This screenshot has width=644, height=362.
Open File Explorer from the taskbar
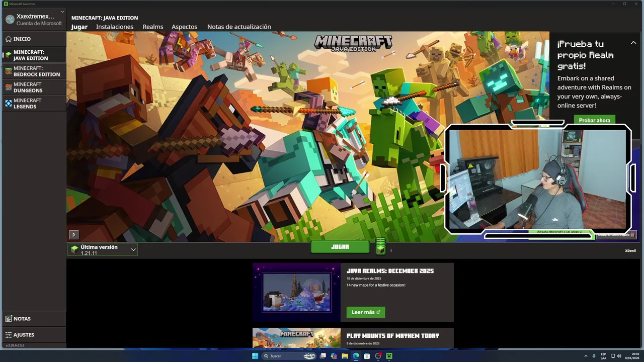click(x=345, y=356)
